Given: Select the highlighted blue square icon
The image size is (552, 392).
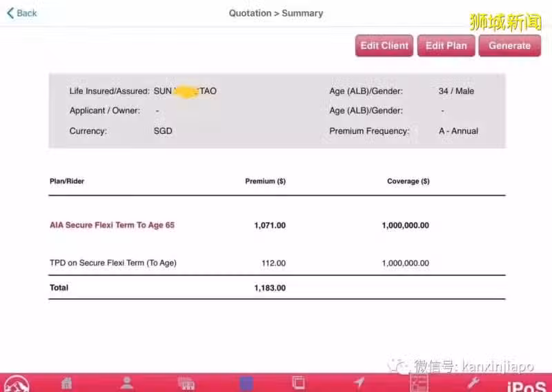Looking at the screenshot, I should coord(246,384).
